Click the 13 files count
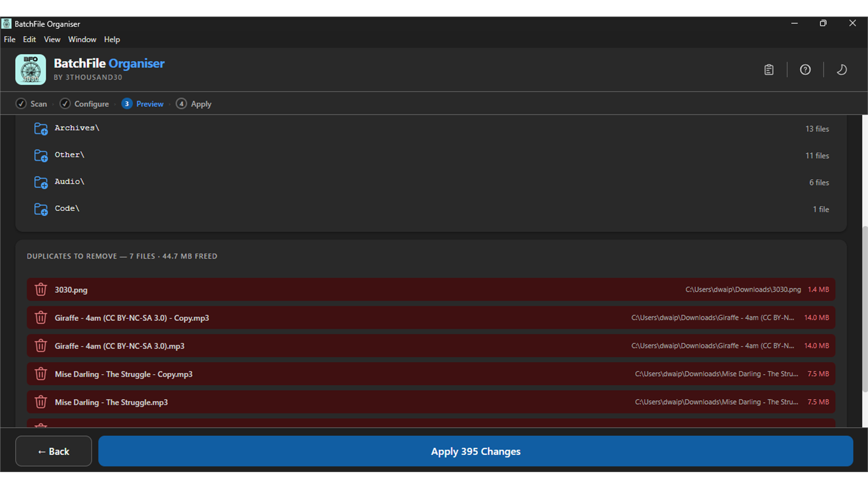The height and width of the screenshot is (488, 868). click(817, 129)
